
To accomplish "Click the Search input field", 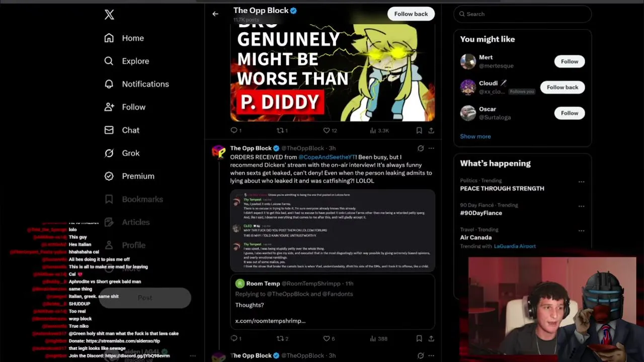I will [523, 14].
